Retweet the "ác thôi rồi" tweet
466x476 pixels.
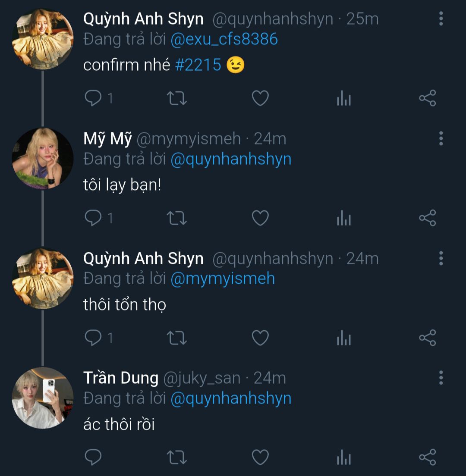[x=176, y=457]
